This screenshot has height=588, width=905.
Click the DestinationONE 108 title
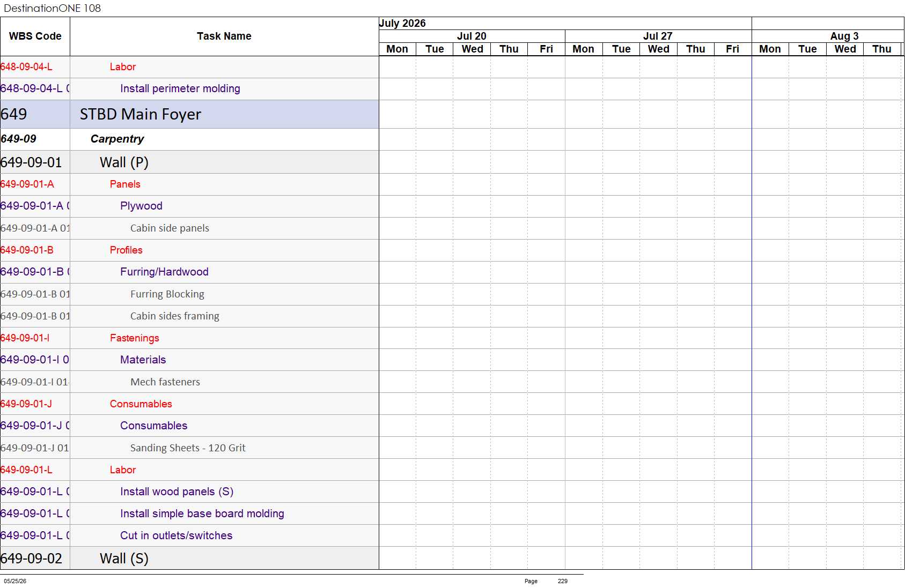tap(52, 8)
